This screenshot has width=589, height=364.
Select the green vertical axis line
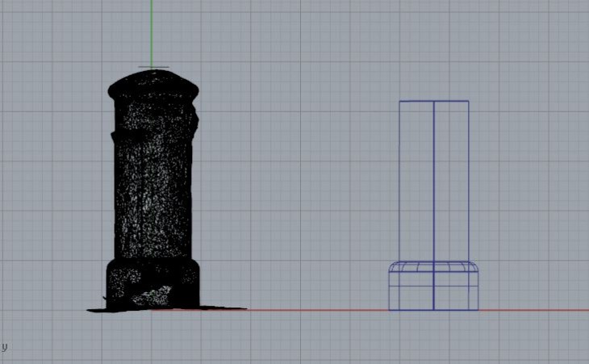coord(151,32)
